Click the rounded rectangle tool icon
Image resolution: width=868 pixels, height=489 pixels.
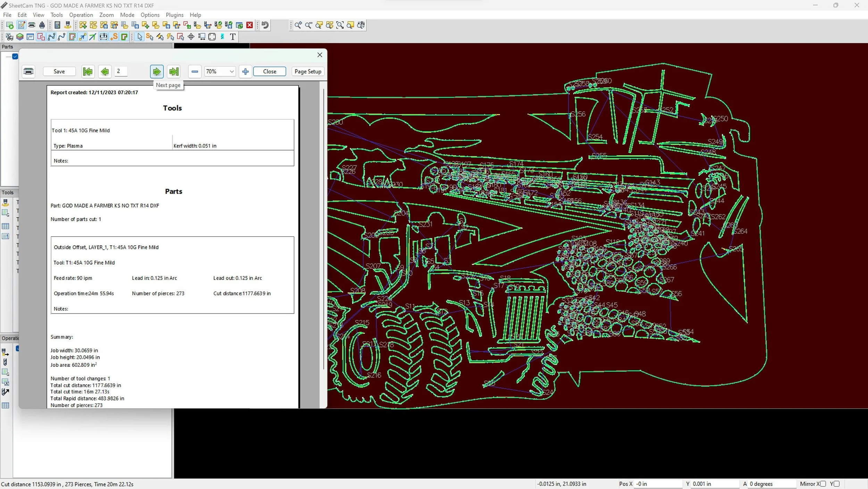[212, 36]
